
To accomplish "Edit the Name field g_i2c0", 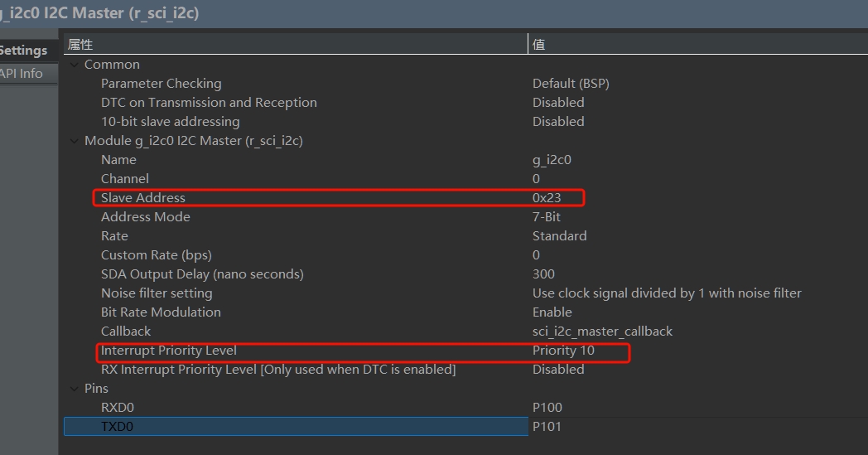I will coord(552,160).
